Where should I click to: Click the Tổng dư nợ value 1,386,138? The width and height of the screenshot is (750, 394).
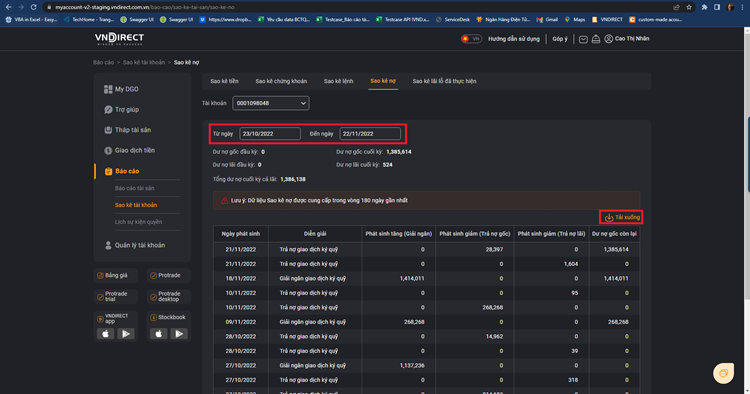click(293, 179)
